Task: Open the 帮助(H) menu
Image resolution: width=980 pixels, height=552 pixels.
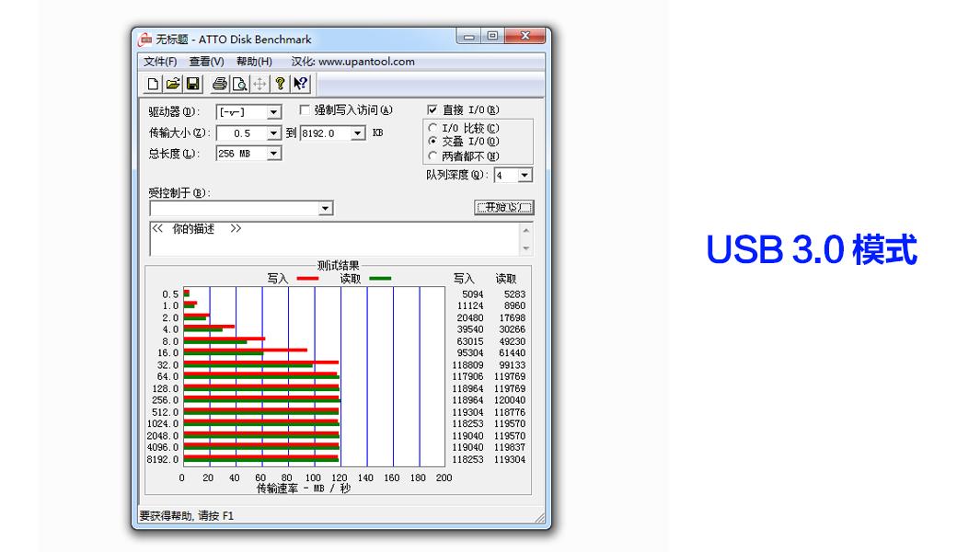Action: pos(254,62)
